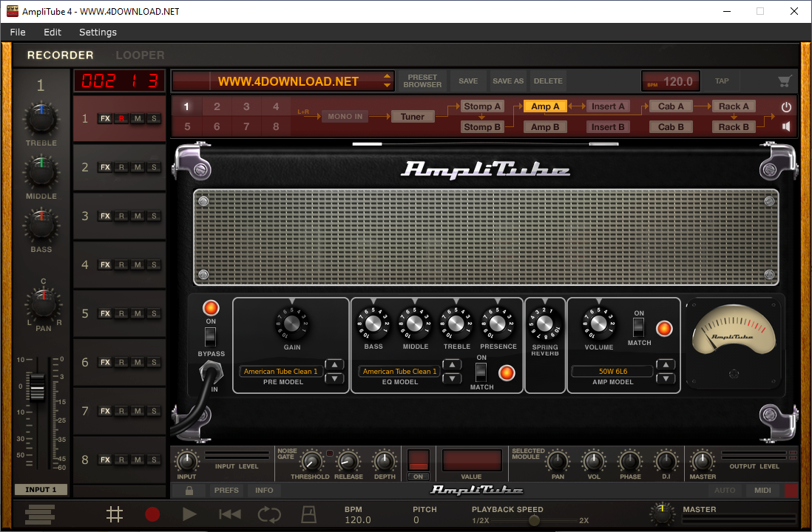Toggle the loop arrows icon
This screenshot has height=532, width=812.
point(269,514)
